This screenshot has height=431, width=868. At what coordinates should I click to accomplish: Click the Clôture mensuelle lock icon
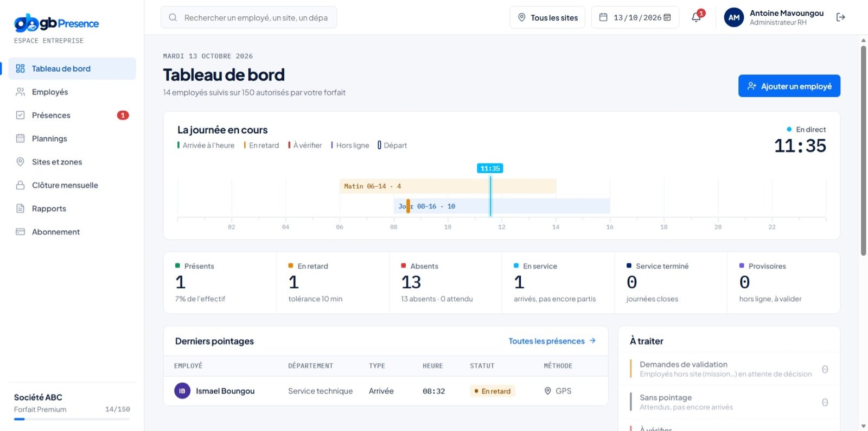click(20, 185)
